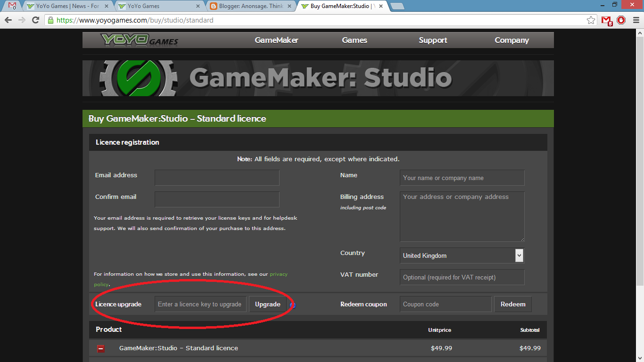Click the Upgrade button
The width and height of the screenshot is (644, 362).
268,304
